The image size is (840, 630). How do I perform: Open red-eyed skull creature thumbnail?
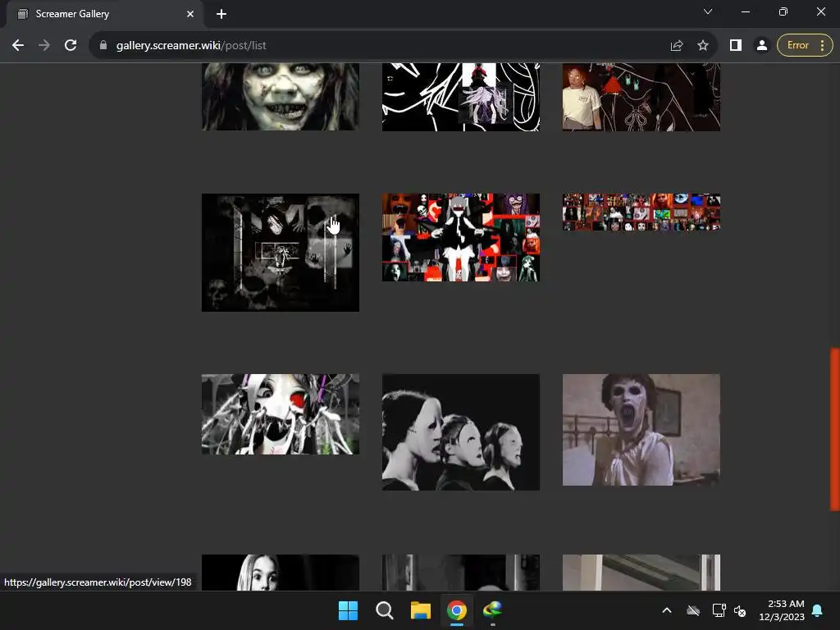click(x=281, y=414)
